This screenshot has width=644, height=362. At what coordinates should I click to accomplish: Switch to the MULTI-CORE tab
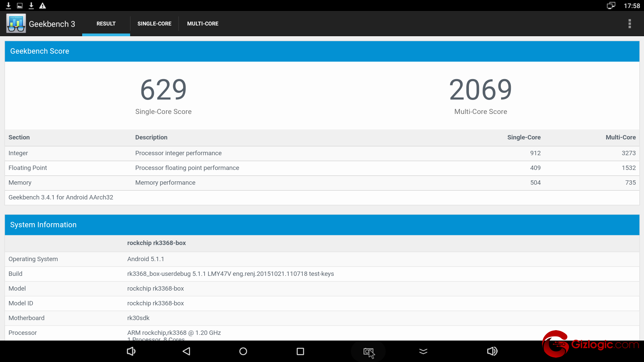203,24
